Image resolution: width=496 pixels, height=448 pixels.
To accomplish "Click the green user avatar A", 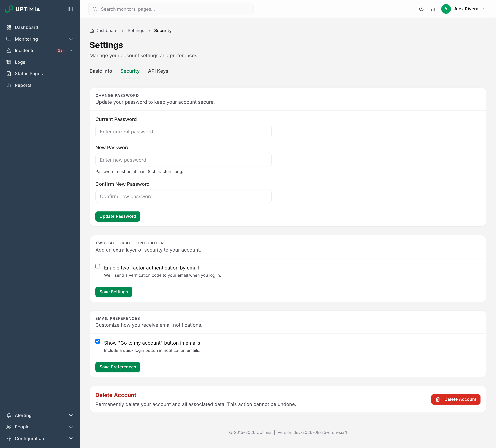I will click(446, 9).
